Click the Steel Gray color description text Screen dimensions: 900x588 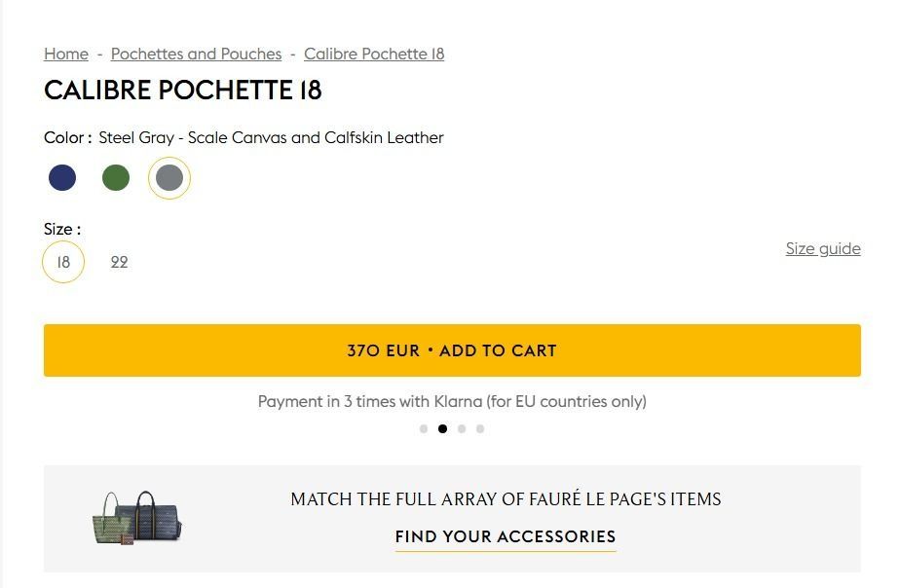click(271, 137)
